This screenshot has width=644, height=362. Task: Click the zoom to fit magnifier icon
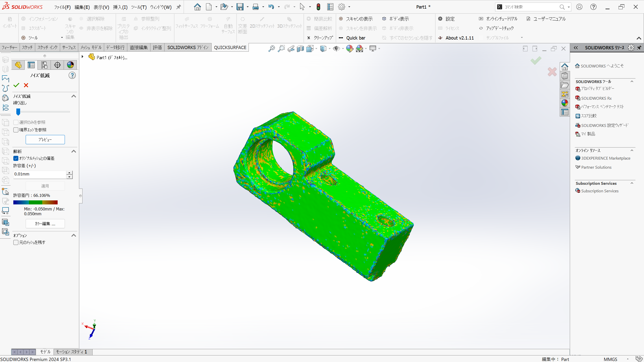[x=271, y=49]
